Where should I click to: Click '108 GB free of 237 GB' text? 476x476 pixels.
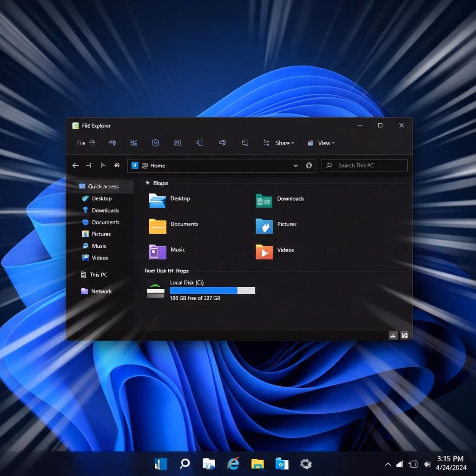[195, 298]
